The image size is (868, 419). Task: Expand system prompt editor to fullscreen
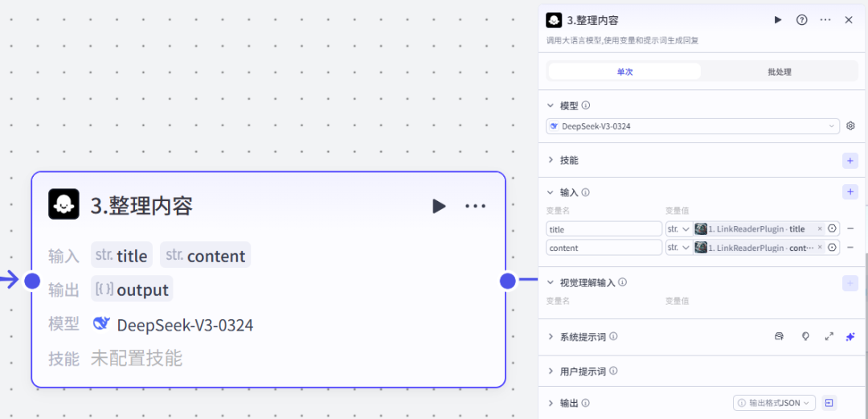829,336
